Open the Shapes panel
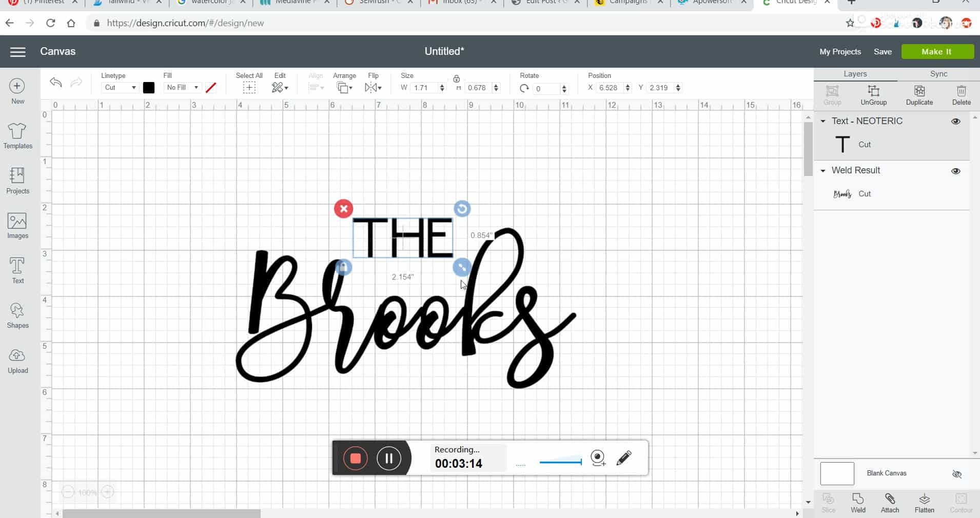 [x=17, y=315]
